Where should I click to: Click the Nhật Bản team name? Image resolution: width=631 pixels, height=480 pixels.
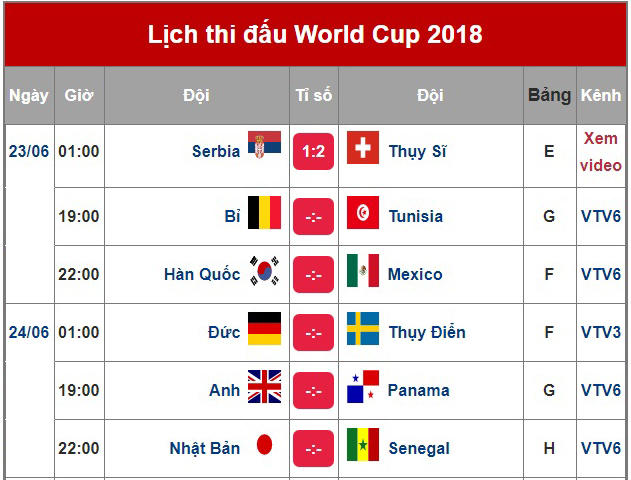[205, 448]
